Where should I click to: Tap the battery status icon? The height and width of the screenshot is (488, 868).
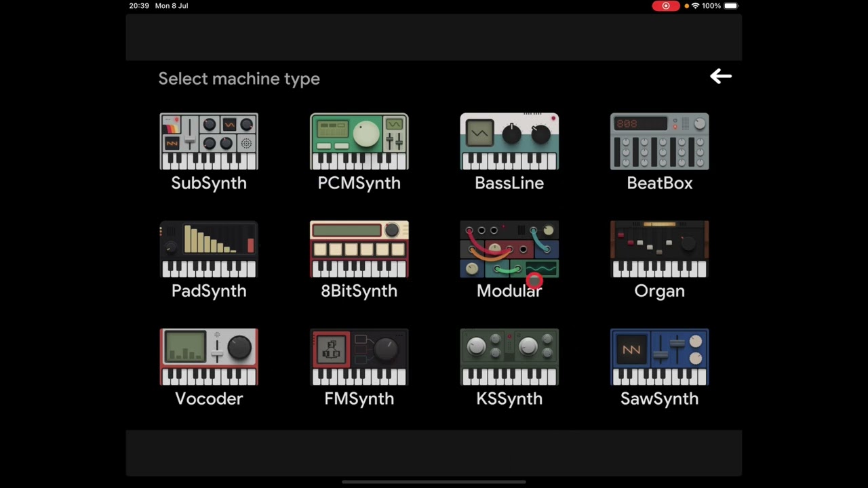click(731, 6)
